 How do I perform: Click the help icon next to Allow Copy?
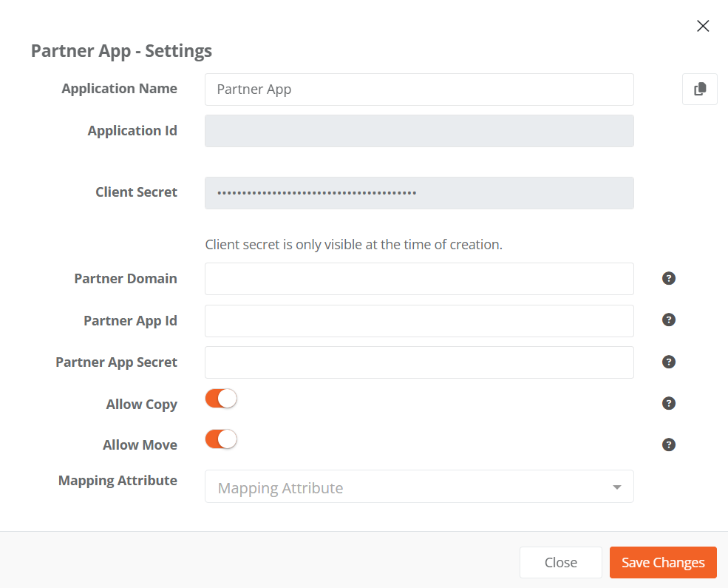(669, 403)
